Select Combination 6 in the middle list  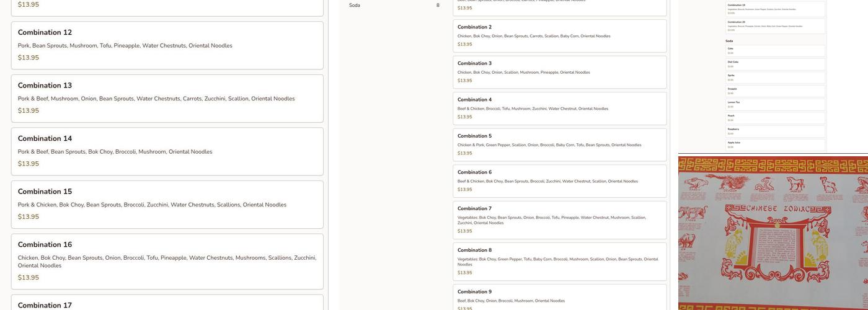[559, 181]
